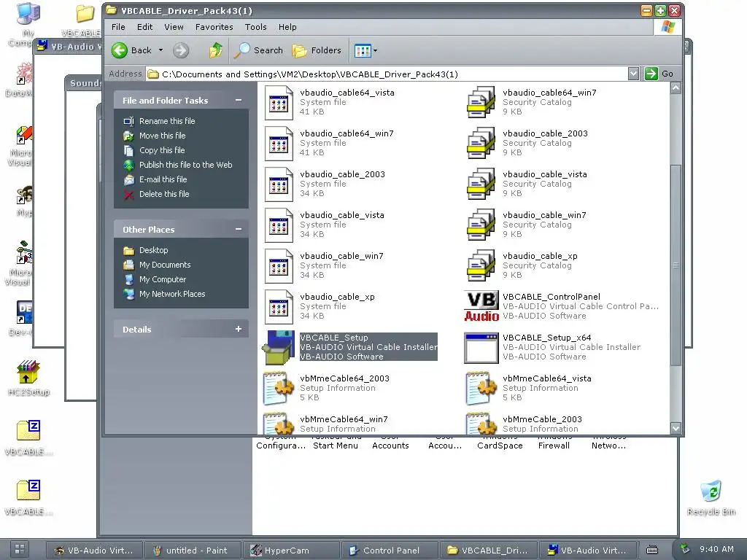Select vbaudio_cable_vista security catalog icon

coord(481,184)
